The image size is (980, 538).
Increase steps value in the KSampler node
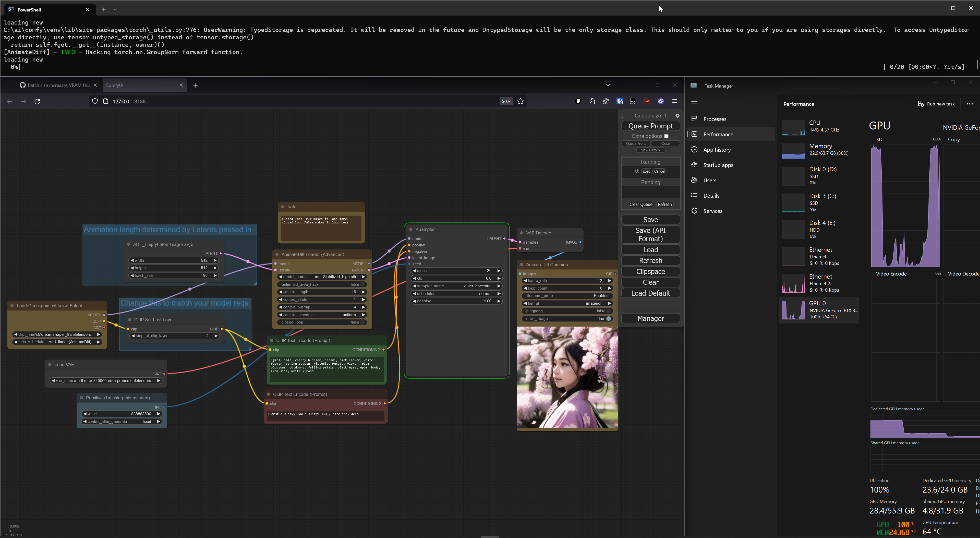[499, 270]
